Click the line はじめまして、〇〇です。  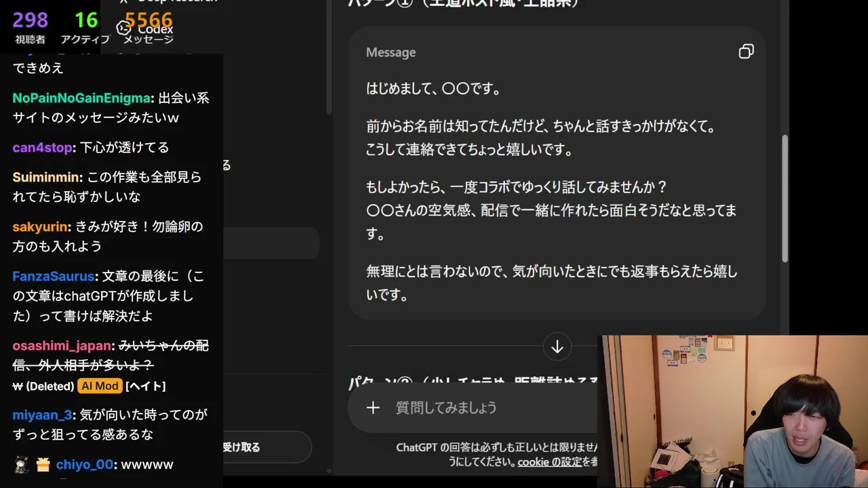point(434,89)
